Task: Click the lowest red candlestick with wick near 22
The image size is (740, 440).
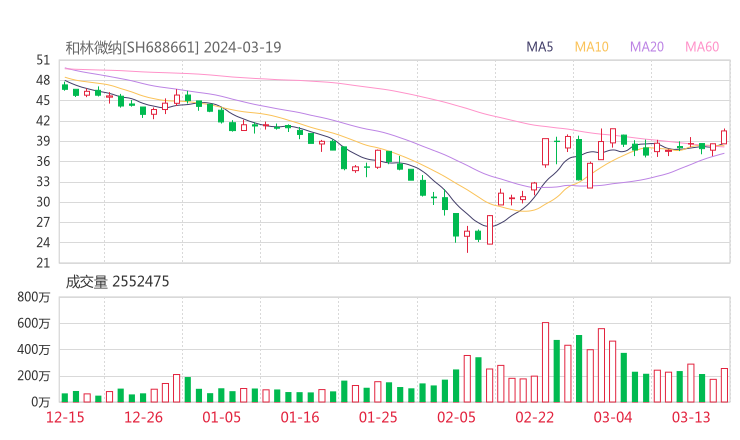Action: [467, 238]
